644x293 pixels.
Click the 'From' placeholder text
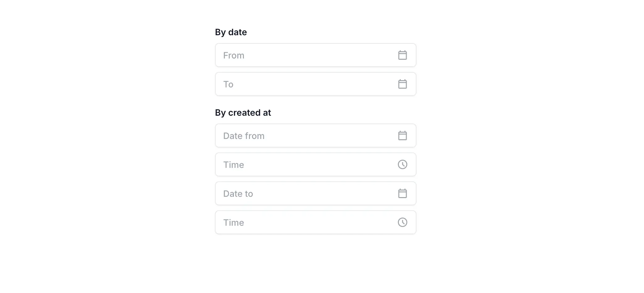tap(234, 55)
